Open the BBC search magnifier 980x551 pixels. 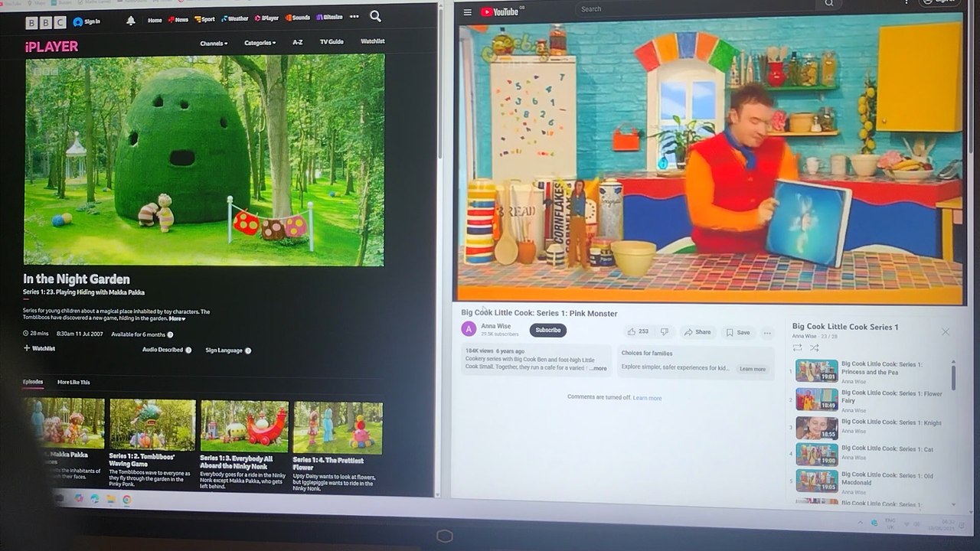(x=375, y=16)
